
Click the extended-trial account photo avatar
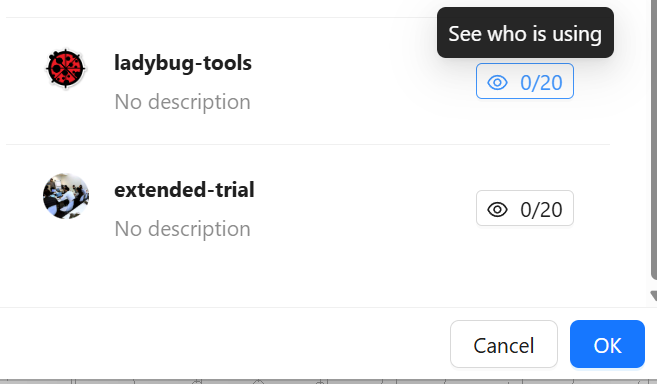(66, 196)
